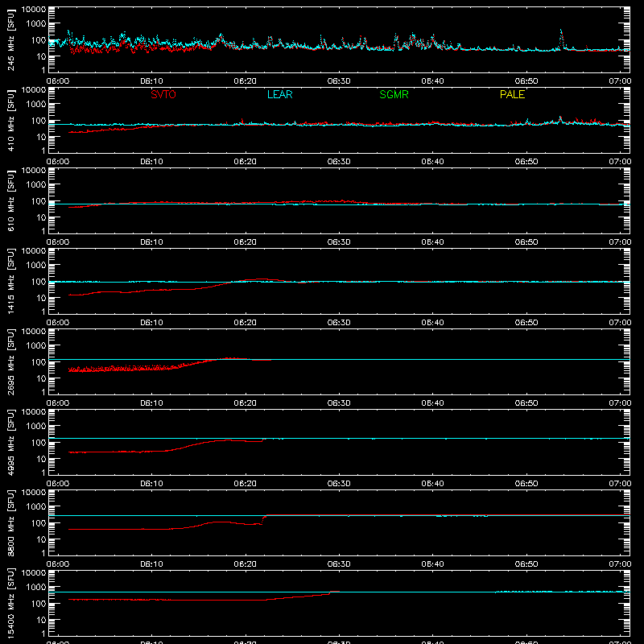The image size is (644, 644).
Task: Click 06:00 tick label under 1415 MHz panel
Action: [x=58, y=323]
